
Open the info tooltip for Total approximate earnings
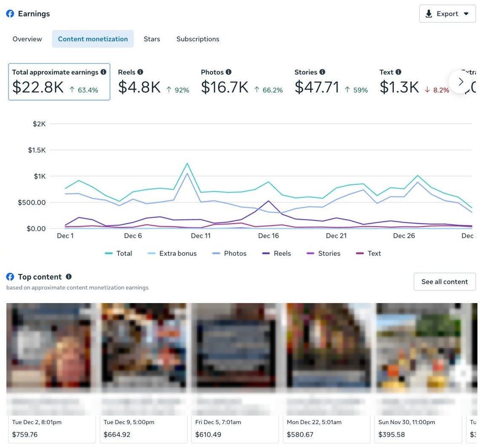click(x=103, y=72)
